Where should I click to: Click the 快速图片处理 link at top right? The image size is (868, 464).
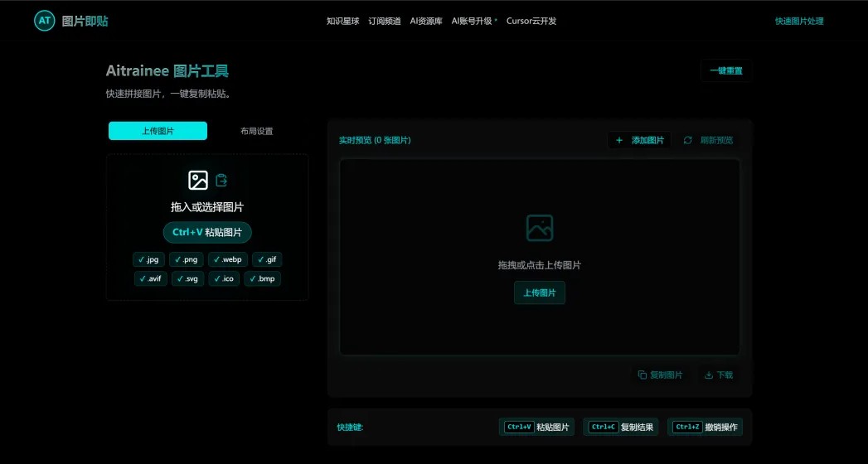(799, 21)
